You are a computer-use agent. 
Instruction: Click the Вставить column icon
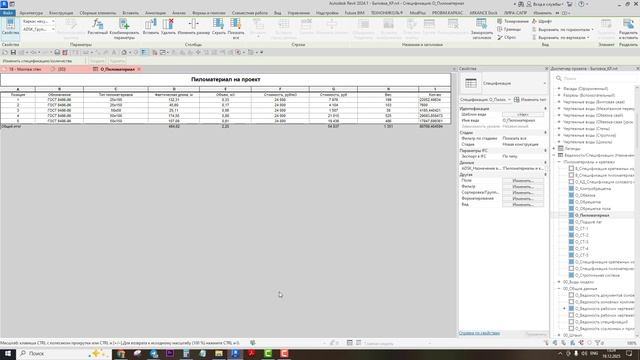coord(151,24)
